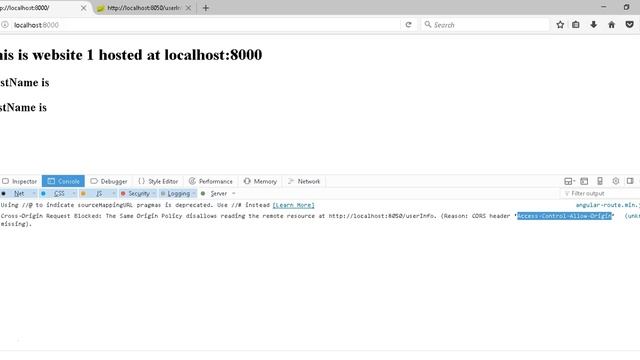Expand the CSS filter dropdown arrow
Screen dimensions: 640x360
[x=74, y=193]
